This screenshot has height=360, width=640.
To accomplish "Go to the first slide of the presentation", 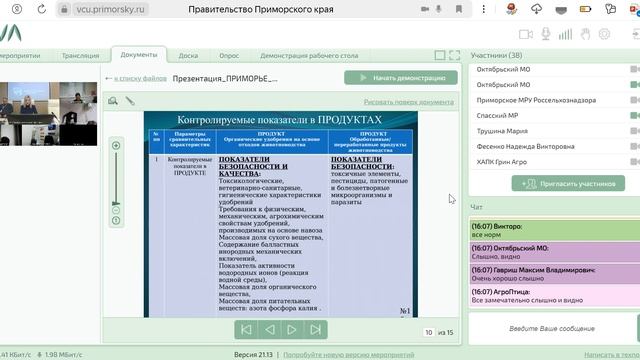I will 246,329.
